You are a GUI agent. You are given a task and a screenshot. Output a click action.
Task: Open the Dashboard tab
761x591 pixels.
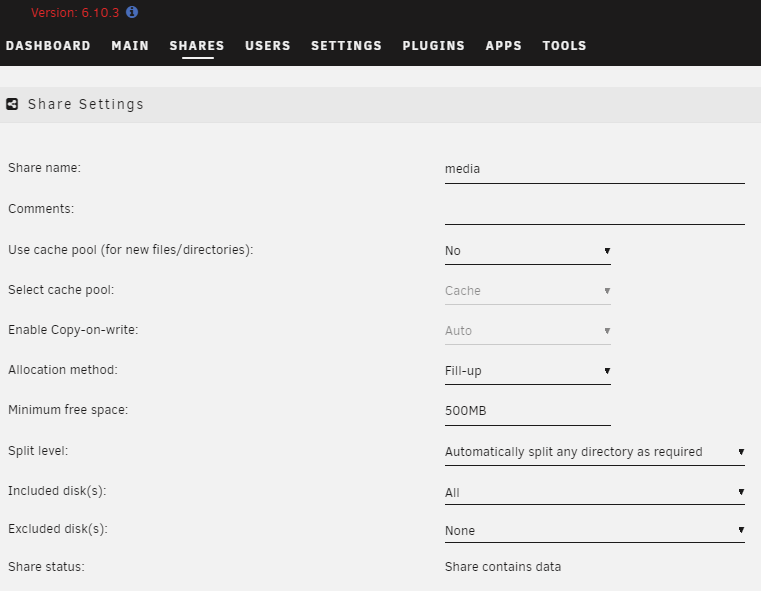pyautogui.click(x=48, y=46)
